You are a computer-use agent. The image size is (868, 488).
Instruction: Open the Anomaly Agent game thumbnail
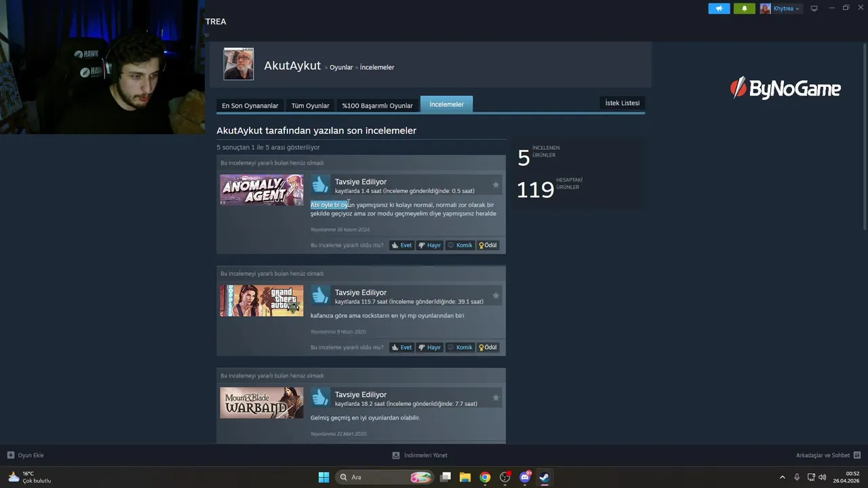click(x=261, y=190)
